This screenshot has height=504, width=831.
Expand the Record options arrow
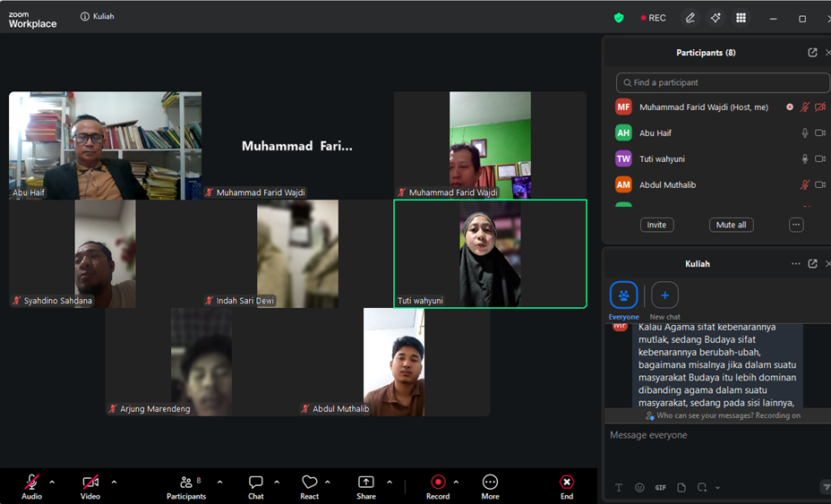pos(456,483)
